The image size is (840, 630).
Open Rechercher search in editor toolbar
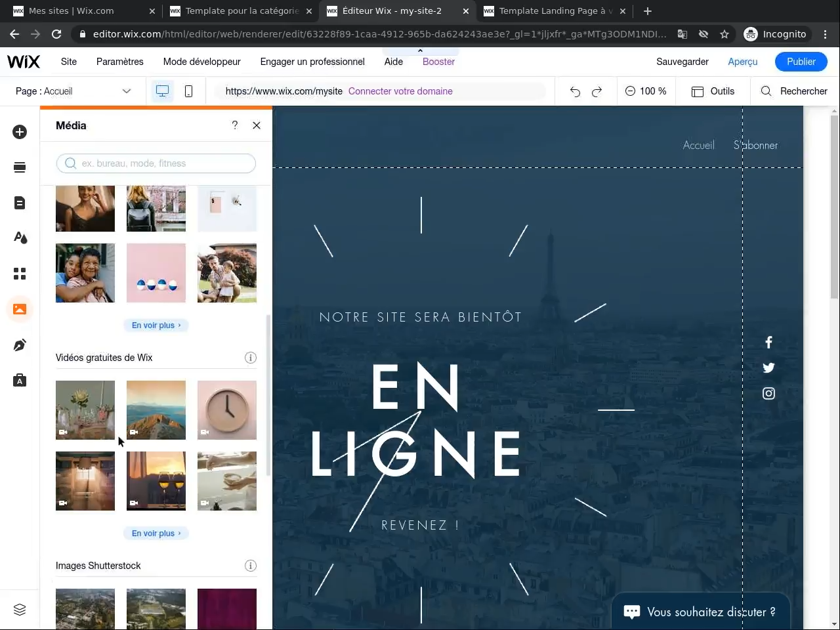pyautogui.click(x=794, y=91)
